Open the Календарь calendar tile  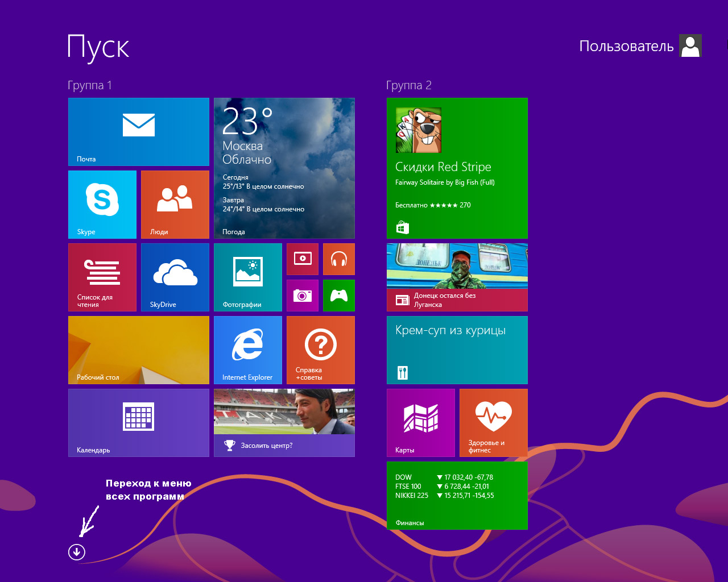click(x=139, y=423)
